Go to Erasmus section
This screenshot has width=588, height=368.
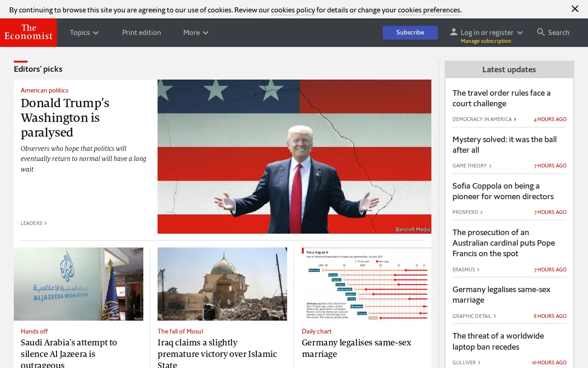click(x=466, y=270)
